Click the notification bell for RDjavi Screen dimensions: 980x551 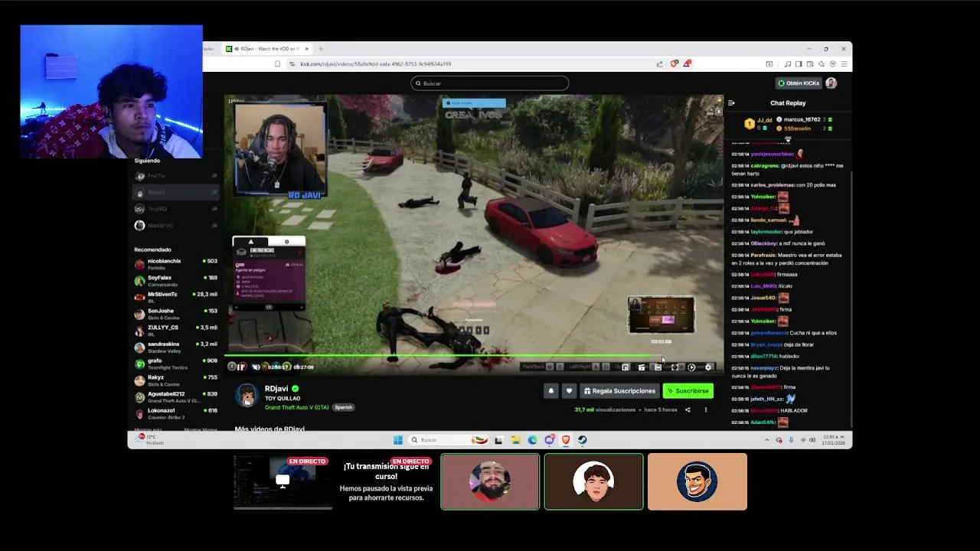coord(550,391)
